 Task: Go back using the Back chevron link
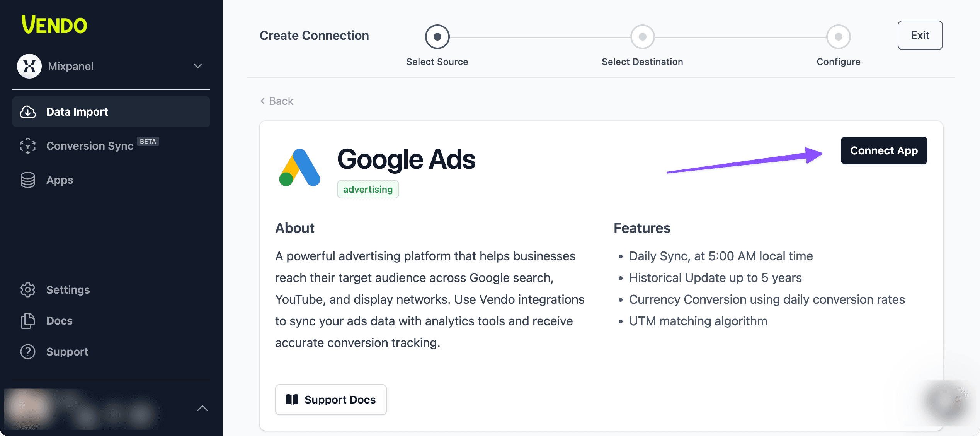coord(277,101)
